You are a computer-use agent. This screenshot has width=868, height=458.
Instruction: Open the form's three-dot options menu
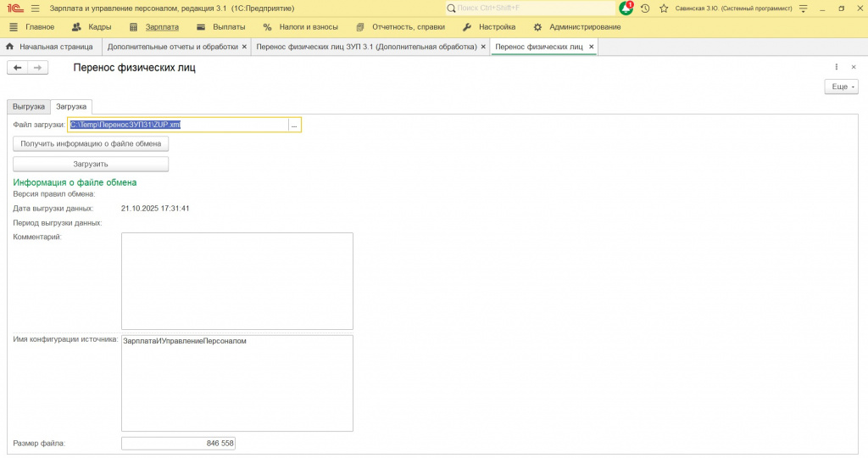tap(837, 67)
